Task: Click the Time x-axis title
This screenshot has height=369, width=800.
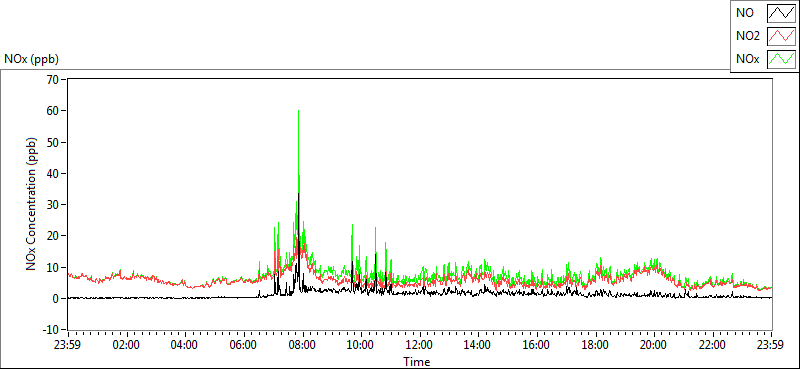Action: point(417,362)
